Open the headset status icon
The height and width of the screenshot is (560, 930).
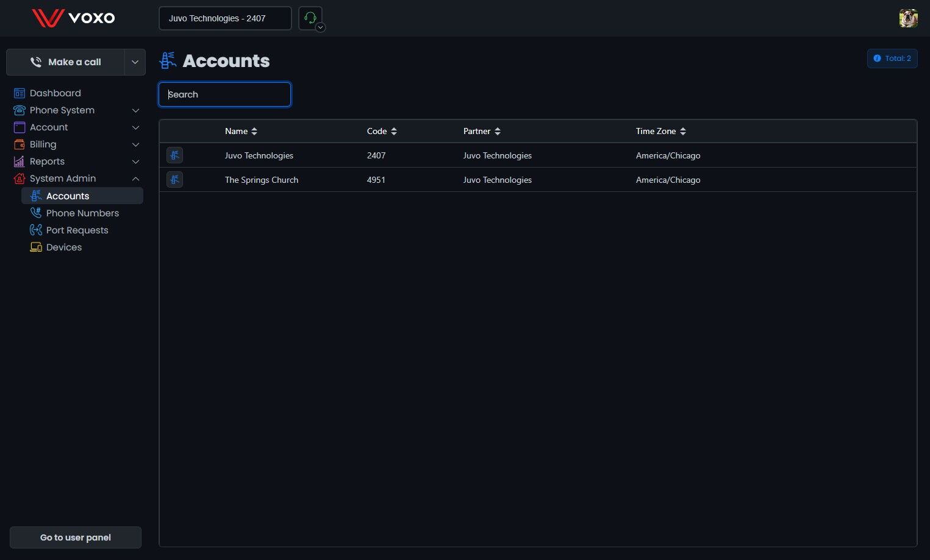point(310,18)
